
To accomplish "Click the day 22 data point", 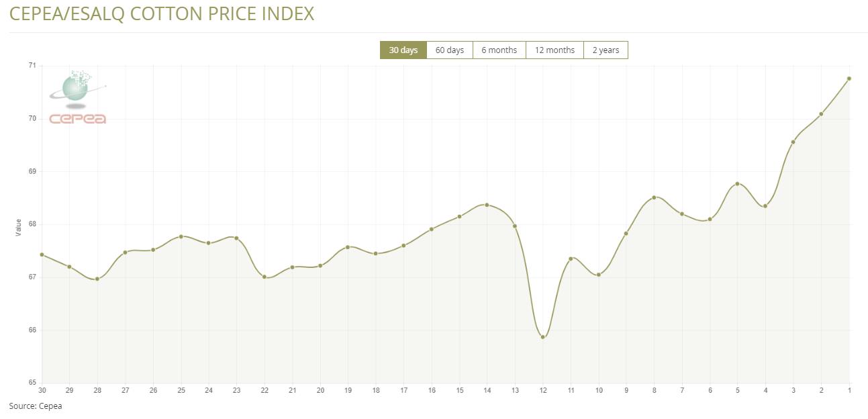I will [264, 277].
